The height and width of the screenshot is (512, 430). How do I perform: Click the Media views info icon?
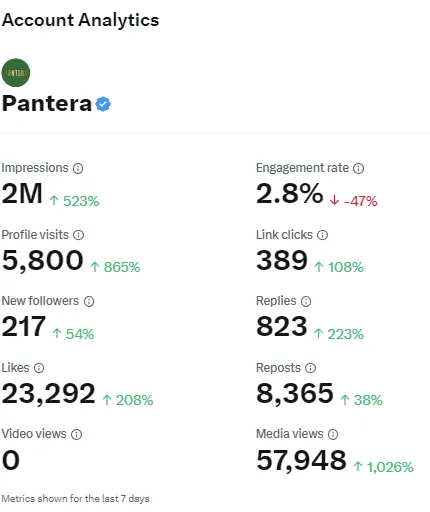tap(333, 434)
